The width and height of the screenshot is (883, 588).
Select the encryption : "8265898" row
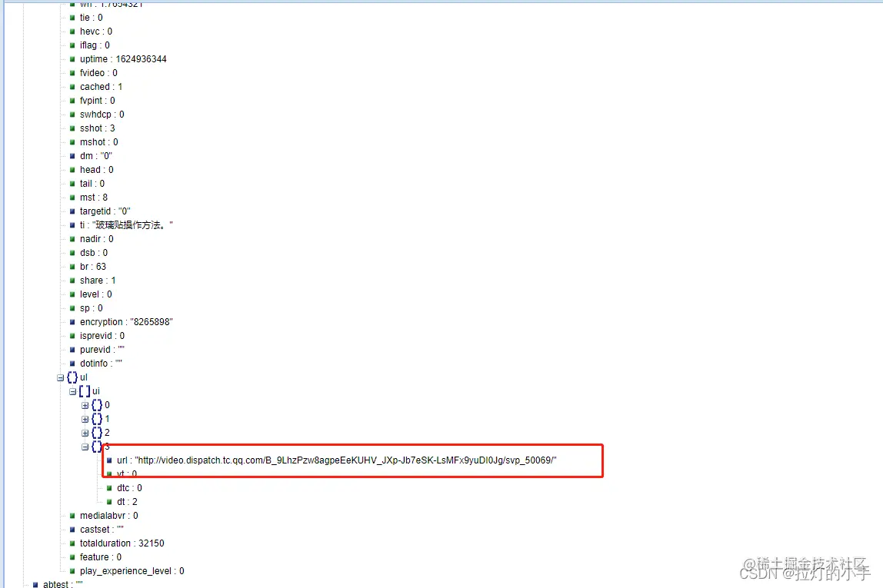[126, 322]
